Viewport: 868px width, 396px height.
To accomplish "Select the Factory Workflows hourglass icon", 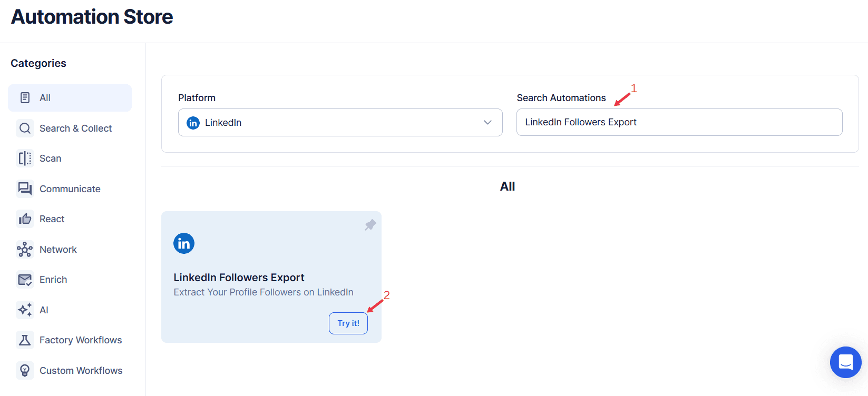I will [25, 340].
